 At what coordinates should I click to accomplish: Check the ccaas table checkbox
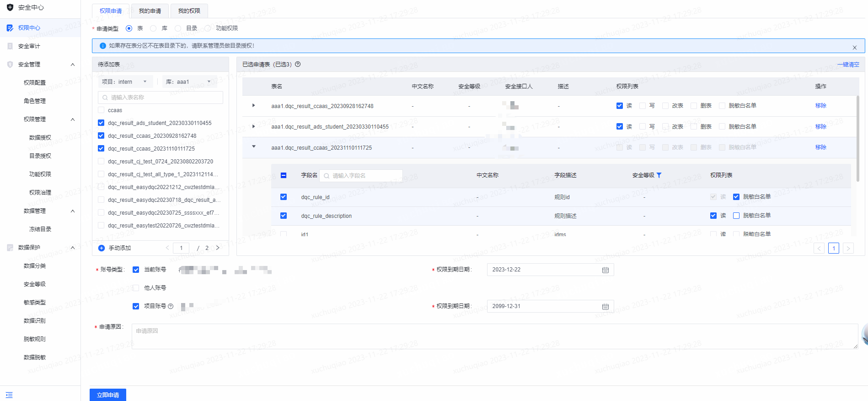tap(101, 110)
